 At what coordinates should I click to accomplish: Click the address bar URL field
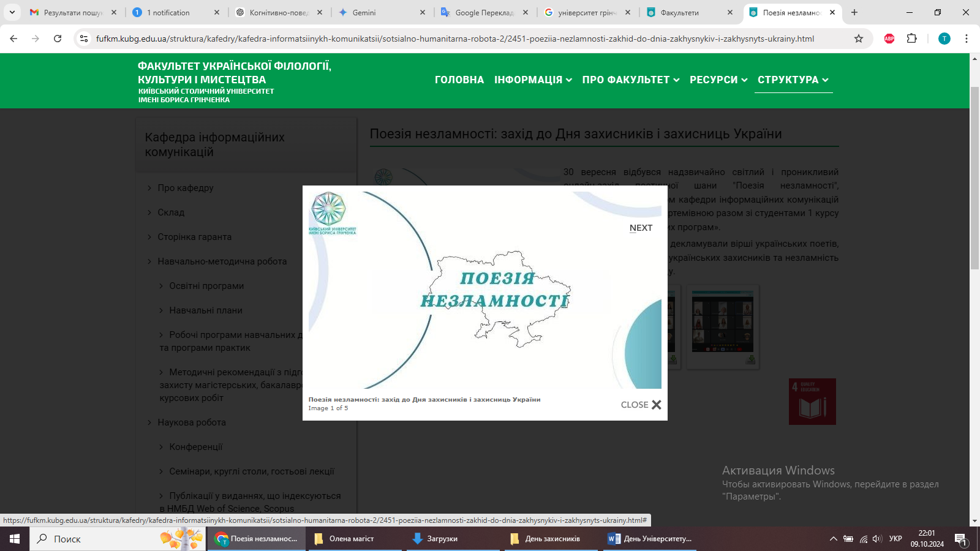pyautogui.click(x=454, y=39)
